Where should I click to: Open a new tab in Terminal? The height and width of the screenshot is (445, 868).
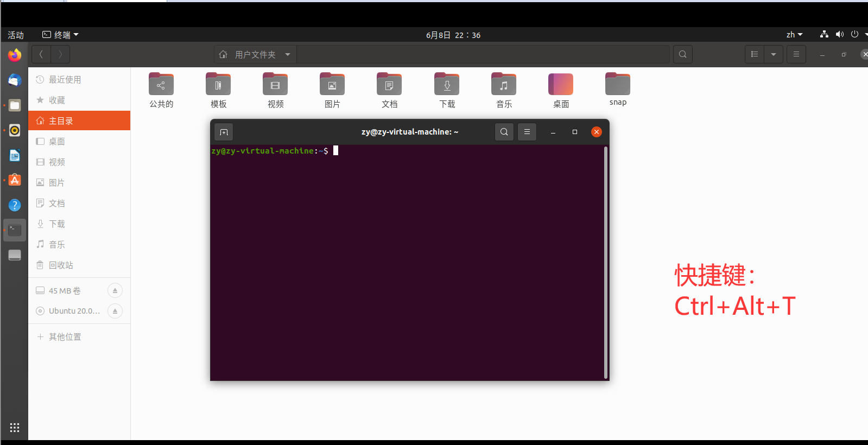pyautogui.click(x=224, y=132)
